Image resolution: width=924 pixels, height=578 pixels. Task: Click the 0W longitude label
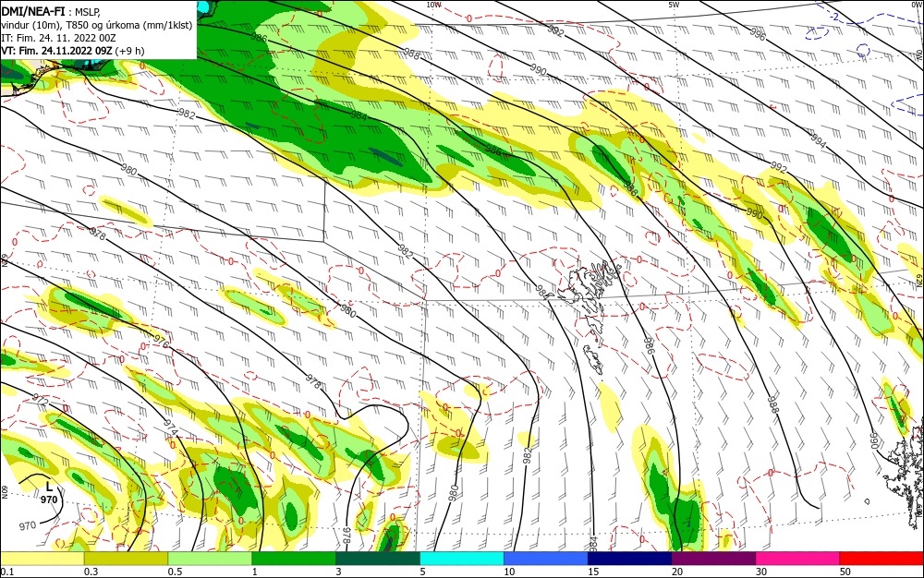917,5
